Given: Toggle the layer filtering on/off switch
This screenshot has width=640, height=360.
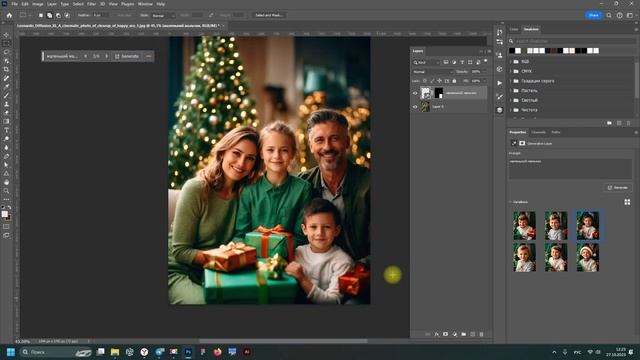Looking at the screenshot, I should (x=486, y=61).
